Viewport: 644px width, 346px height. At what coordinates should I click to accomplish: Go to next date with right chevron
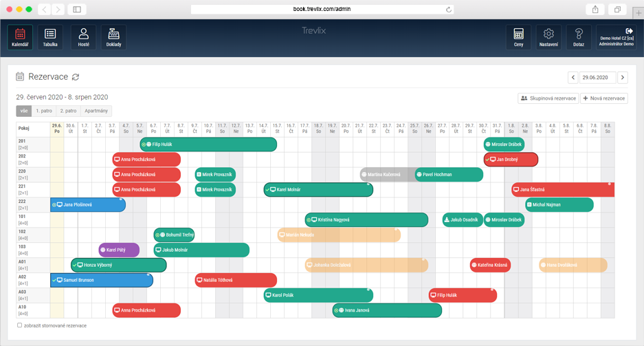click(623, 77)
